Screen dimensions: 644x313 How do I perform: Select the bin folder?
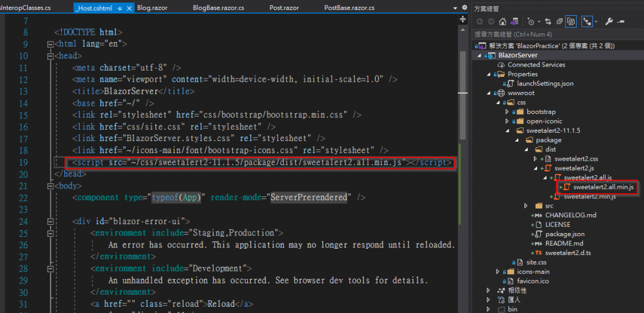click(513, 309)
